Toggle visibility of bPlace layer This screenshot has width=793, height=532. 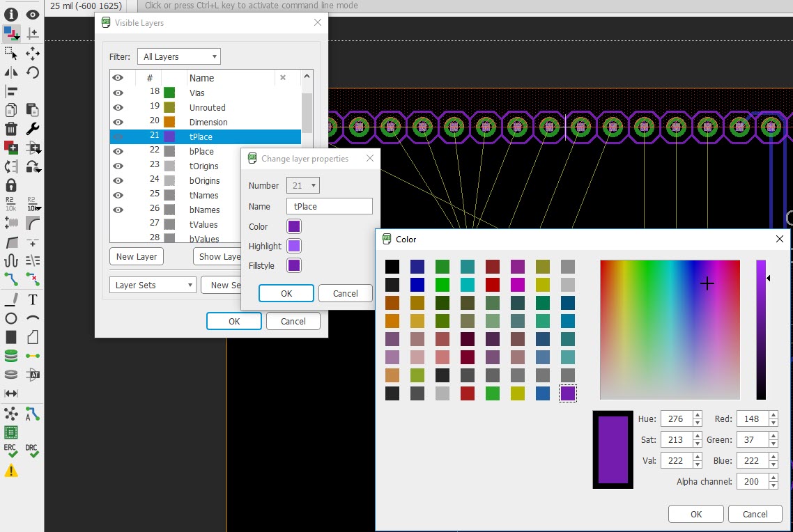[118, 152]
